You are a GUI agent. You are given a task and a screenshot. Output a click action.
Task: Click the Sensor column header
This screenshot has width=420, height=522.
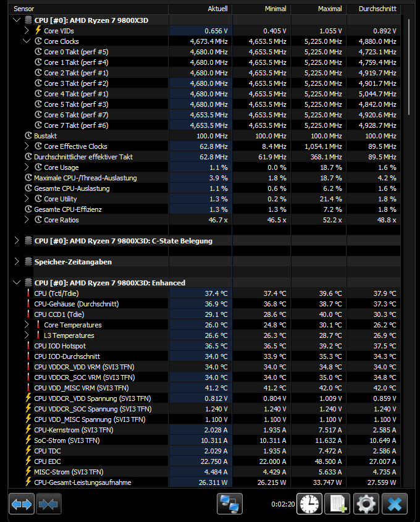coord(89,9)
